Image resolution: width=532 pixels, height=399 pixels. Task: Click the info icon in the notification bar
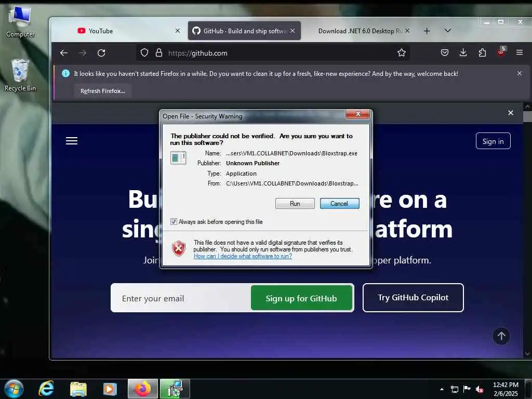(x=66, y=73)
